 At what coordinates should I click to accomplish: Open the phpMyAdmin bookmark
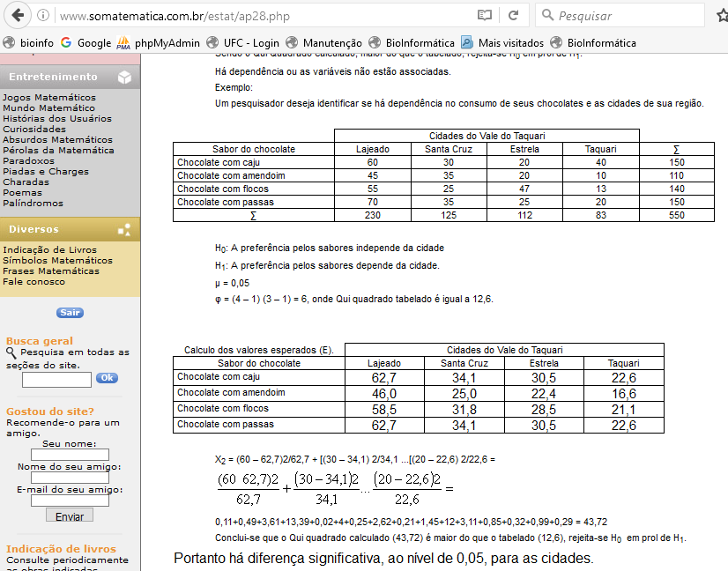coord(159,42)
